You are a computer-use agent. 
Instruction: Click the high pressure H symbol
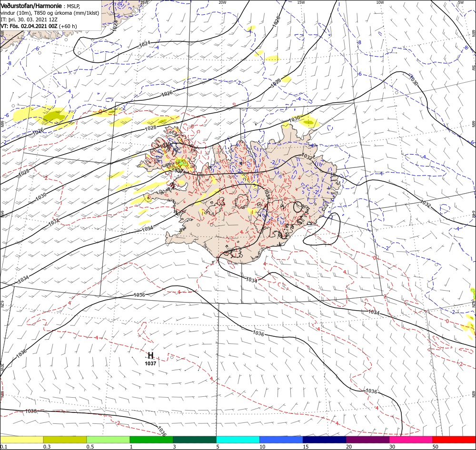150,356
